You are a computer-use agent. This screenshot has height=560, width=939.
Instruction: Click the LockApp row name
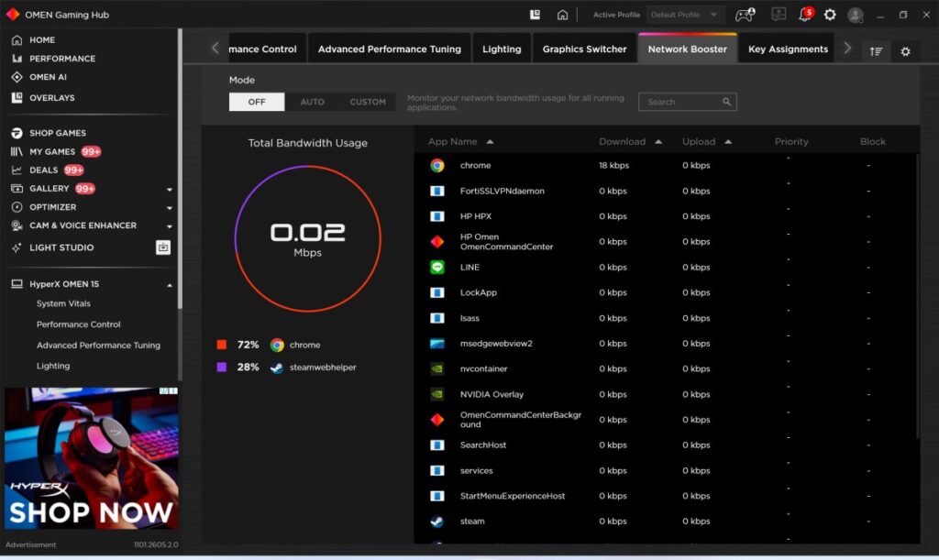pos(479,292)
